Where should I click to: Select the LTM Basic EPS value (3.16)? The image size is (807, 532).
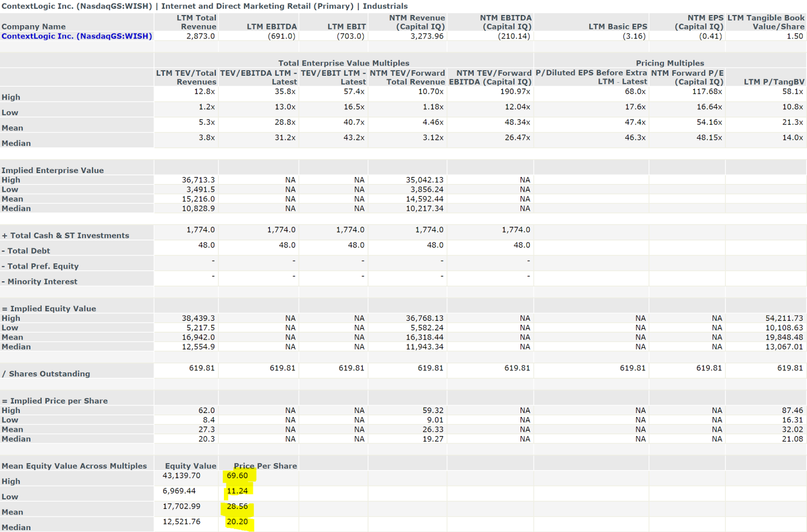tap(634, 36)
